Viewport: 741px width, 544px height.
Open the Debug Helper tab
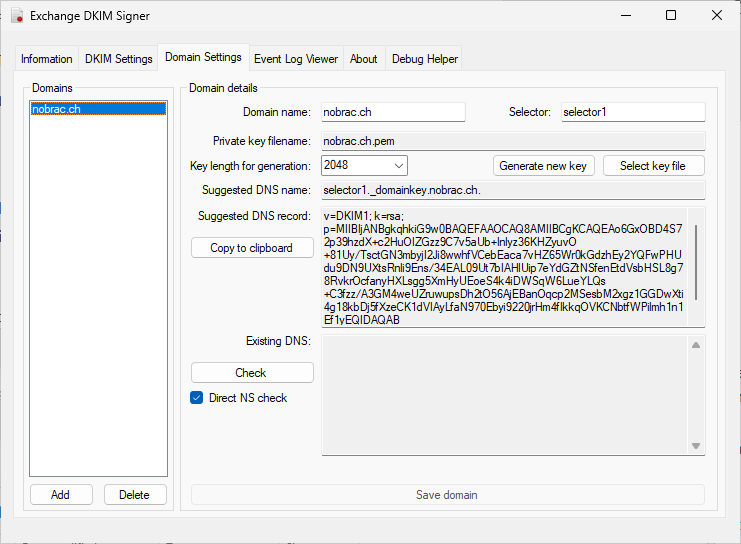pyautogui.click(x=425, y=59)
